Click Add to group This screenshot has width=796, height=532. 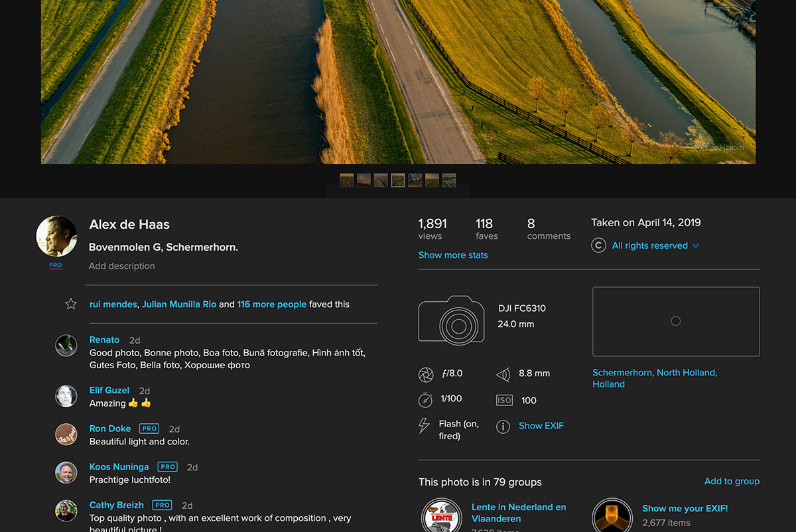[x=732, y=481]
